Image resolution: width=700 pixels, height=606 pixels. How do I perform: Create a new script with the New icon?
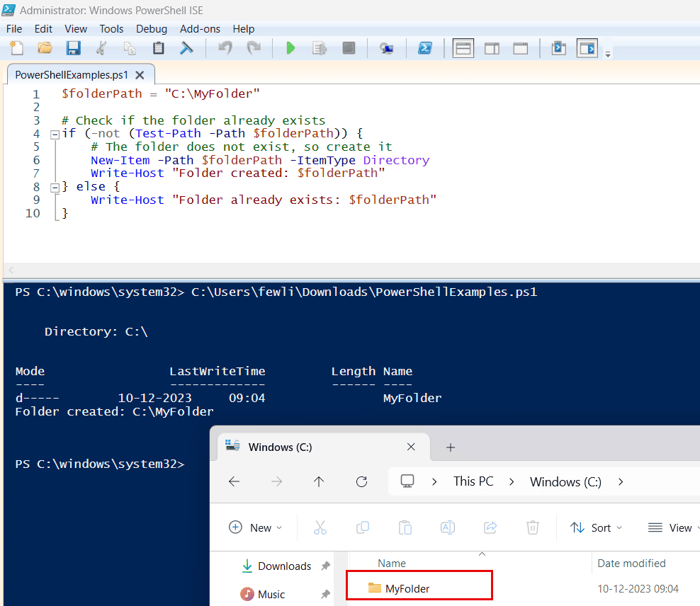16,47
